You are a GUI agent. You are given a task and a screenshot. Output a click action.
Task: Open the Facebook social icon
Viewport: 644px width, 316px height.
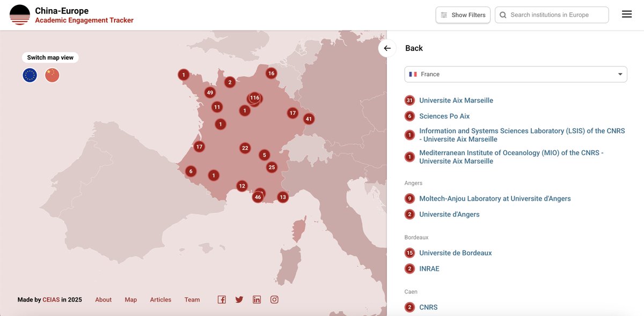tap(222, 300)
